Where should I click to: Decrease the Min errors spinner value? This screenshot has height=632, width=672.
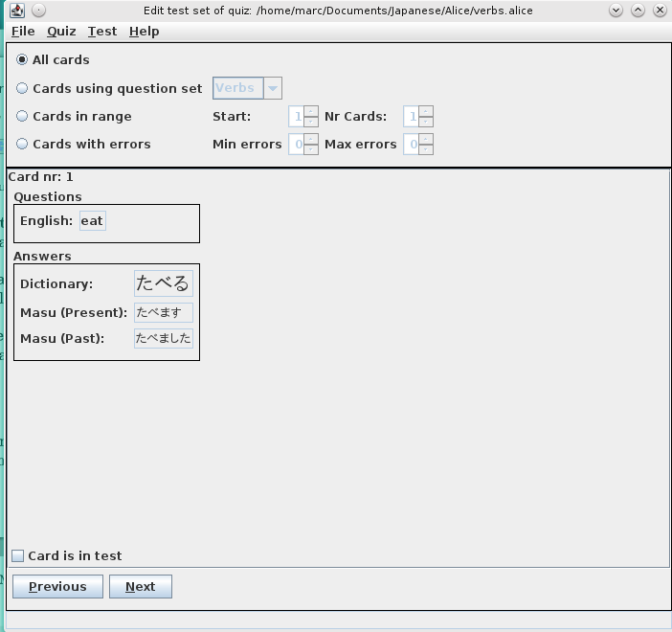(311, 149)
